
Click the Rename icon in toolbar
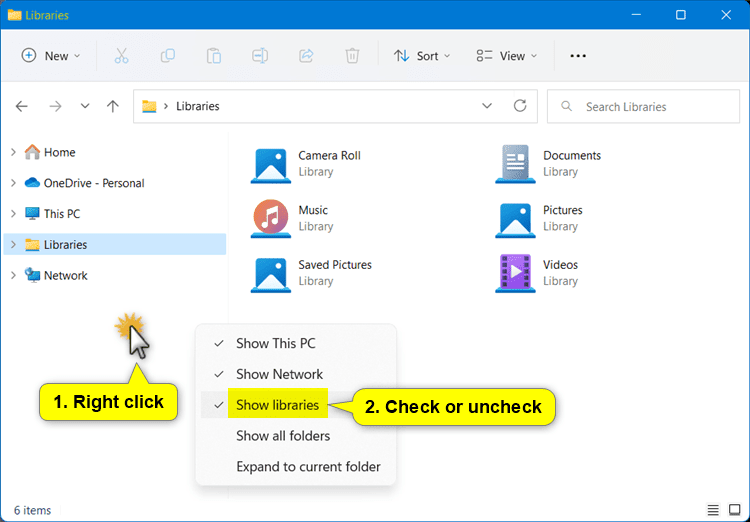point(260,56)
